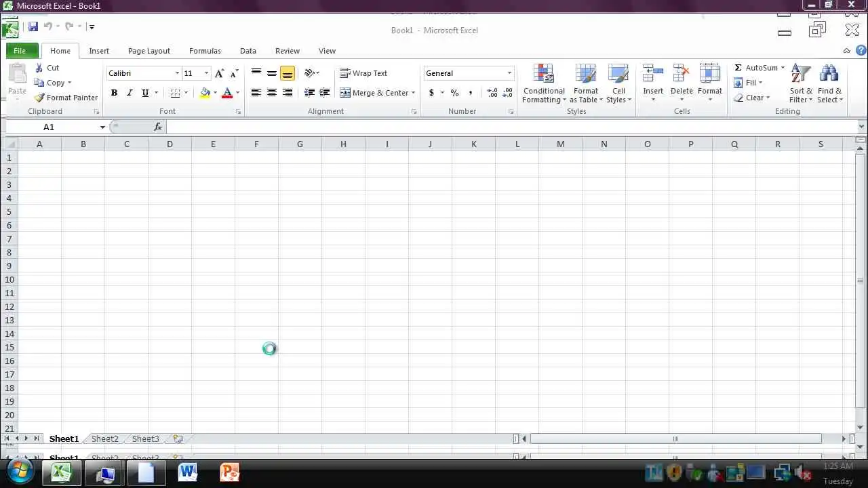Click the Wrap Text button

click(363, 73)
